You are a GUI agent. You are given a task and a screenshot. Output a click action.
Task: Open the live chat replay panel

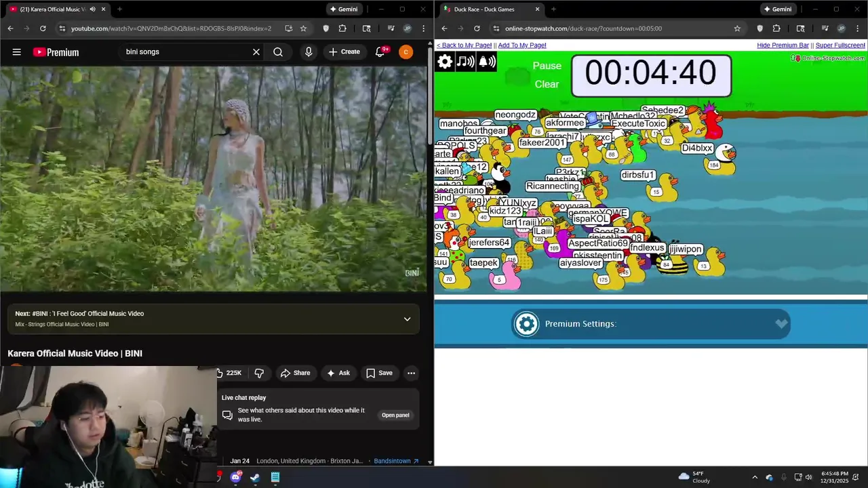(395, 415)
